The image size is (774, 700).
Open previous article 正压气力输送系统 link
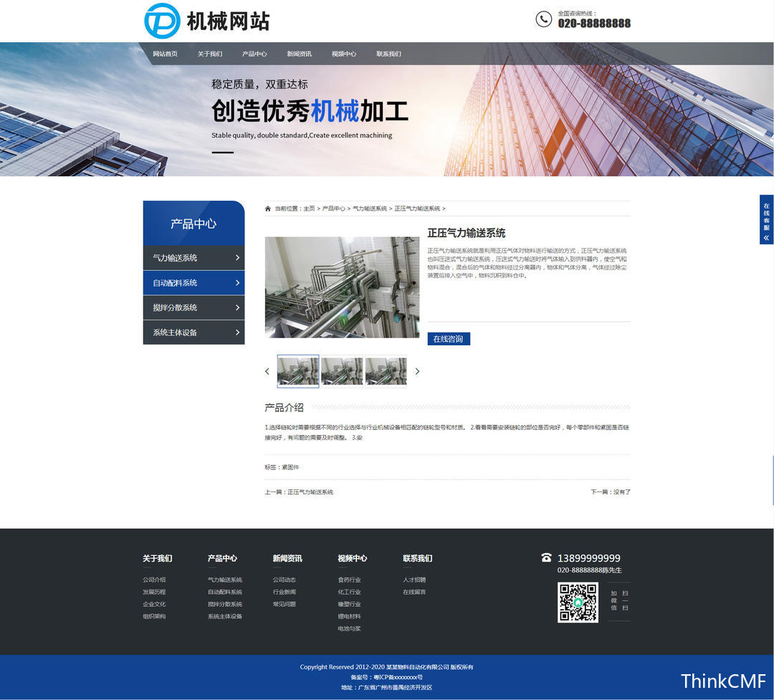coord(310,492)
